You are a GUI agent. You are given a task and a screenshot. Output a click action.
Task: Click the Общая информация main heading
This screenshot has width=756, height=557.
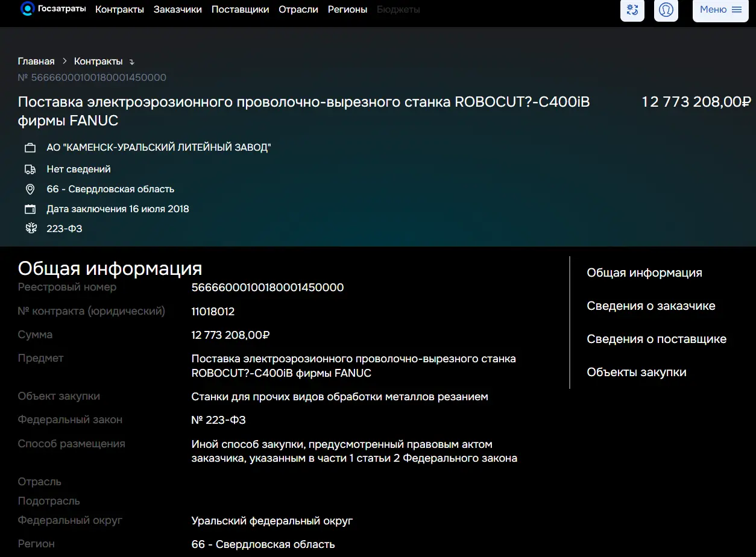[110, 268]
